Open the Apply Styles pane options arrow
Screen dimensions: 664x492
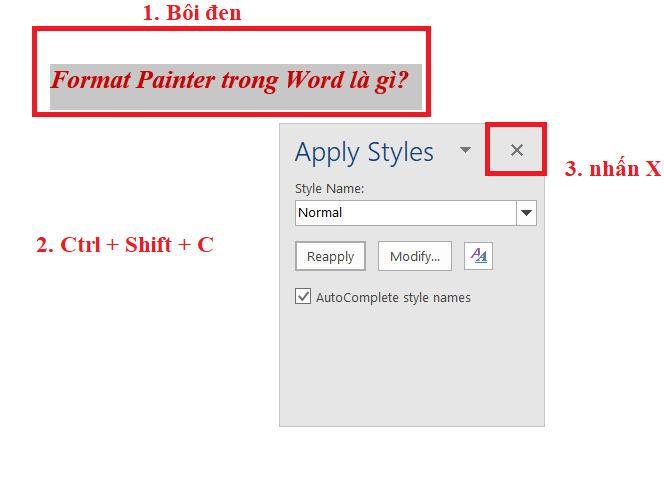point(465,150)
